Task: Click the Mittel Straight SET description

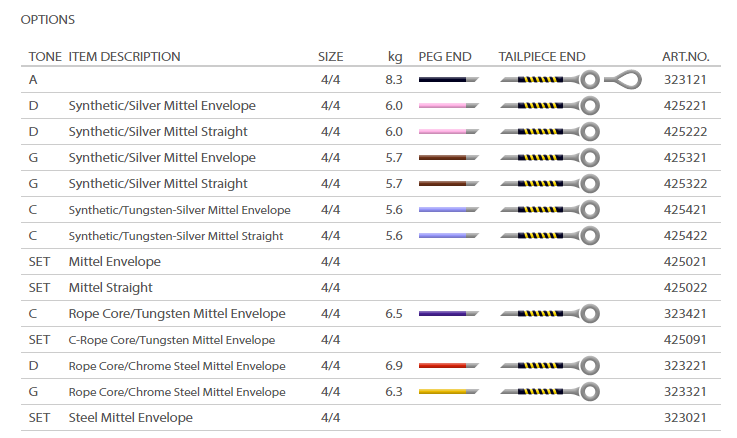Action: point(110,287)
